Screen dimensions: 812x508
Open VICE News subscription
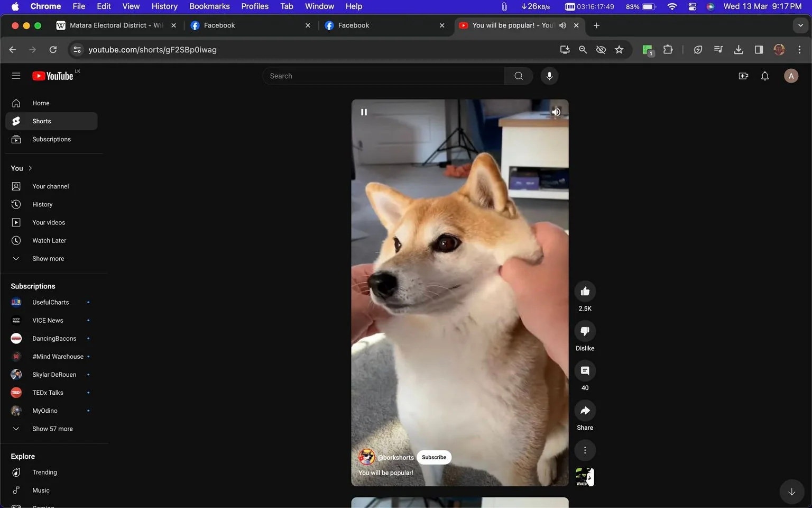51,321
